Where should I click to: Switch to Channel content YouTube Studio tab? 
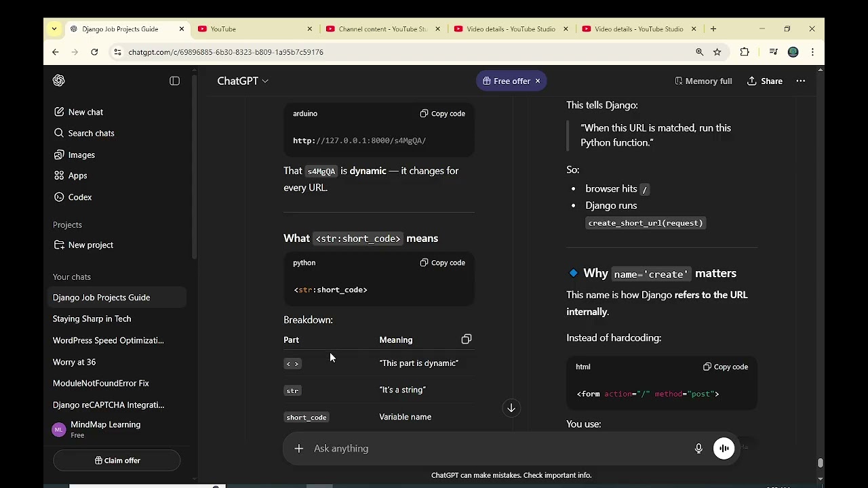[x=382, y=29]
